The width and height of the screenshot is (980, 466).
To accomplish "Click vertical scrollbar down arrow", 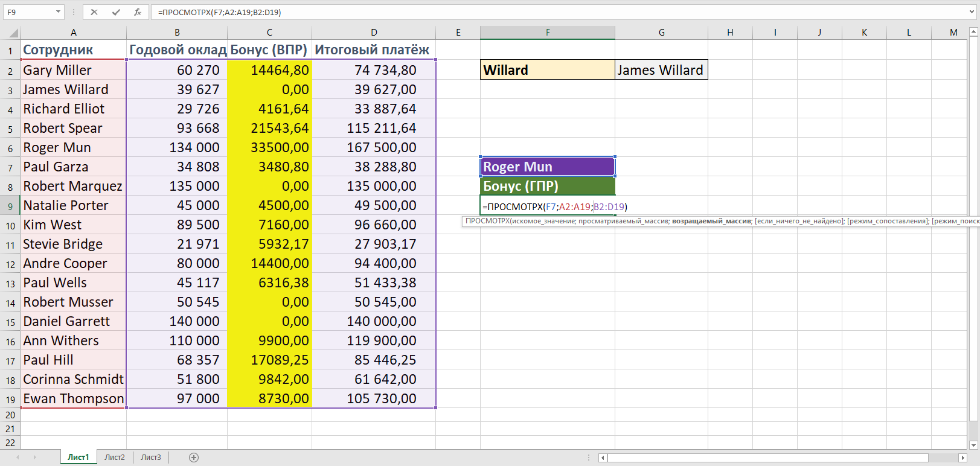I will (x=973, y=445).
